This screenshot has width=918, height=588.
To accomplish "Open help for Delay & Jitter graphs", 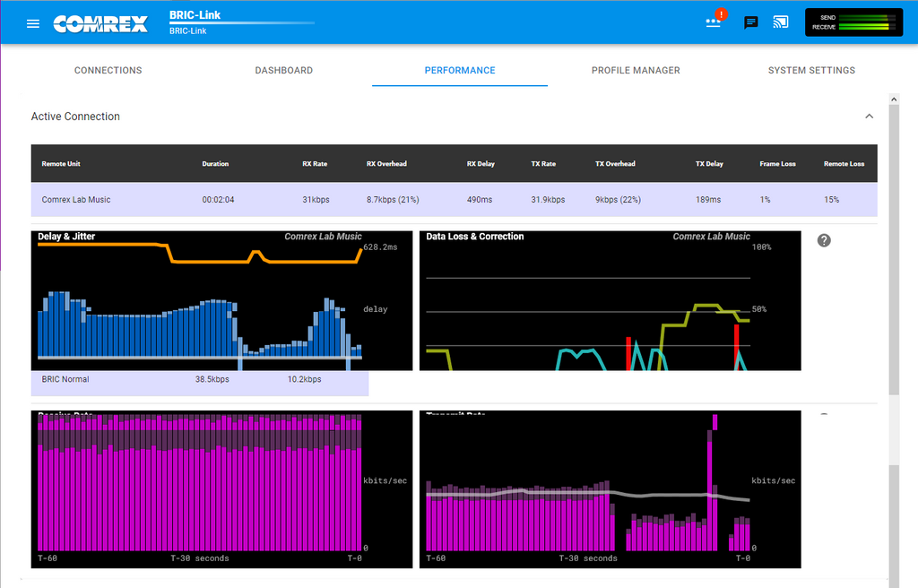I will [x=824, y=240].
